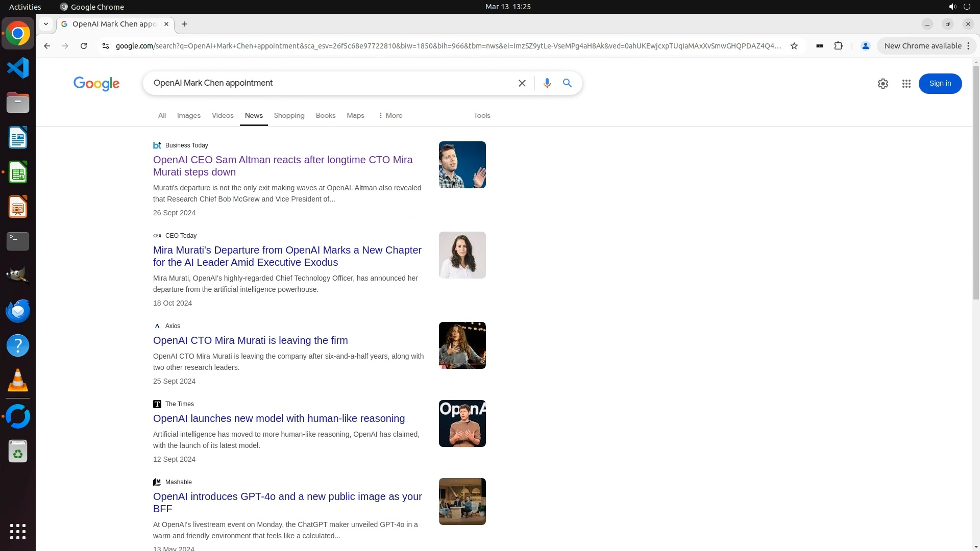Viewport: 980px width, 551px height.
Task: Clear the search box with X icon
Action: coord(522,83)
